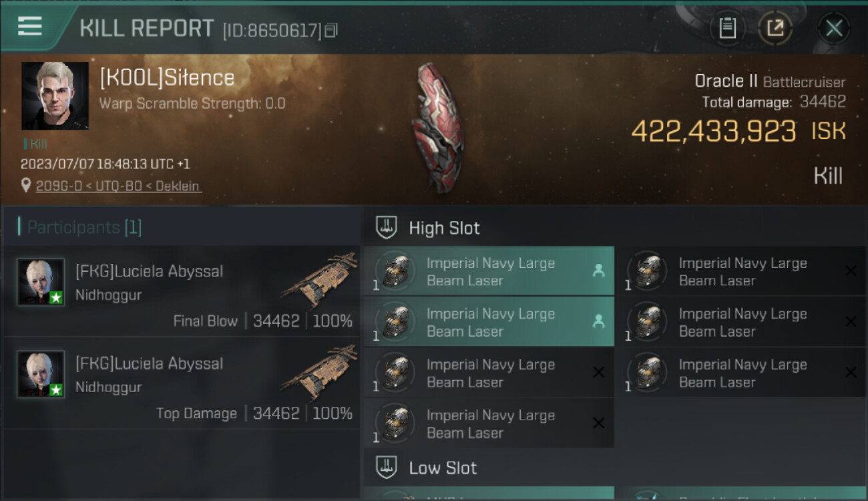Viewport: 868px width, 501px height.
Task: Share the kill report externally
Action: [775, 28]
